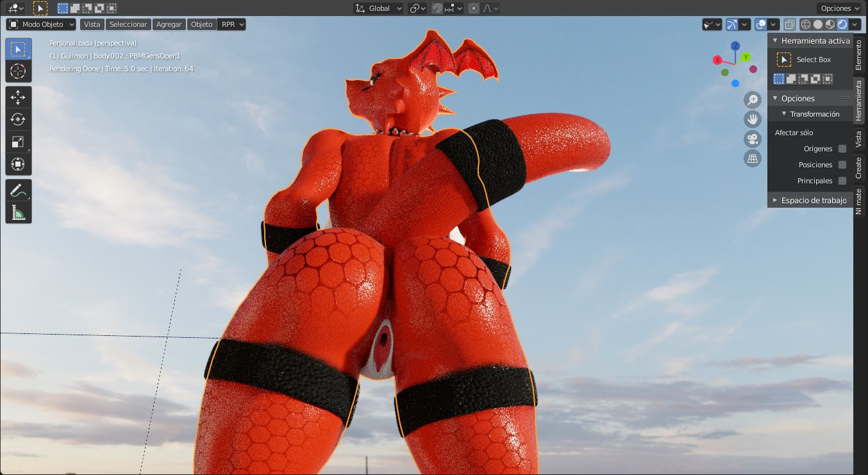Choose subtract mode in Herramienta activa panel

pos(803,79)
